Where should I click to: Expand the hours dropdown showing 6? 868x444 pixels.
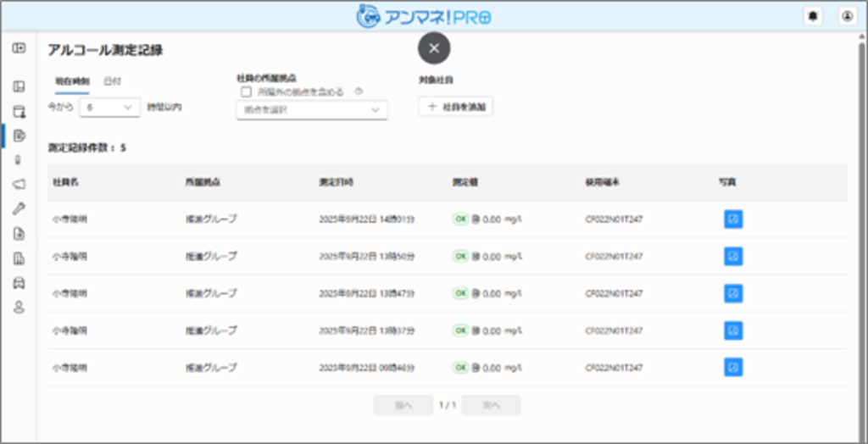pos(109,108)
